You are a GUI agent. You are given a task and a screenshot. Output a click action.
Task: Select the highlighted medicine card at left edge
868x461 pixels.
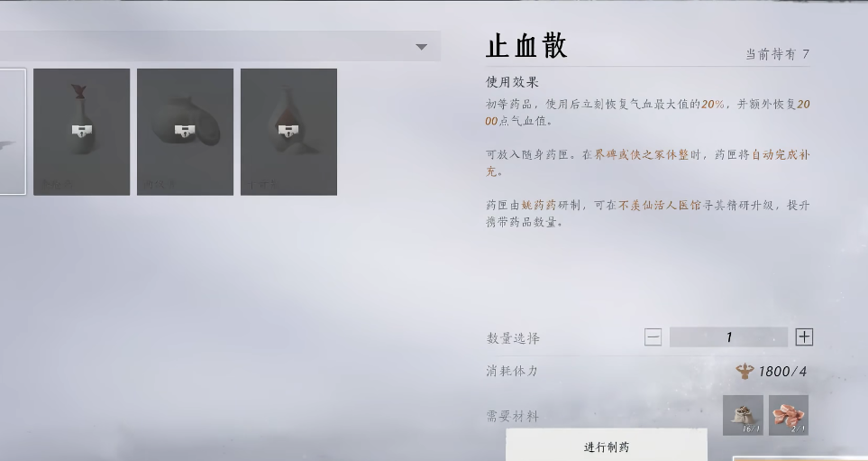(x=13, y=132)
